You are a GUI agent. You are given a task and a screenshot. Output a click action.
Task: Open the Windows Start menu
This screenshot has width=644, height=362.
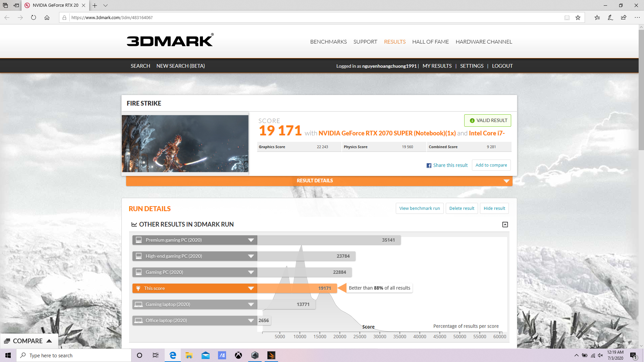point(8,356)
